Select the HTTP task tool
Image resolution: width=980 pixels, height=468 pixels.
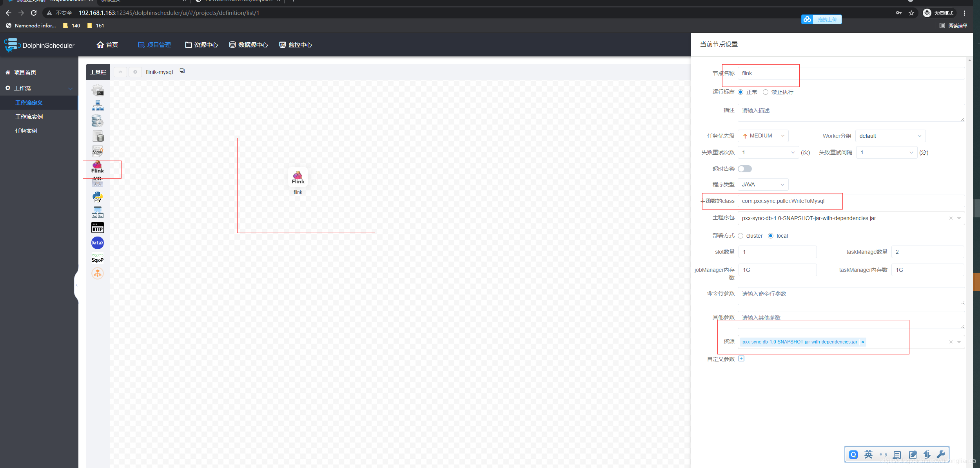point(98,228)
